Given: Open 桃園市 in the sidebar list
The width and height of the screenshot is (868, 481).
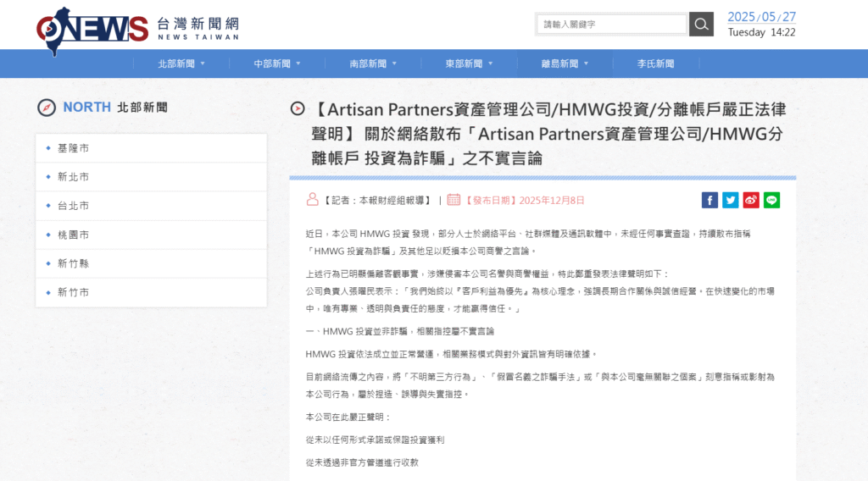Looking at the screenshot, I should (x=151, y=235).
